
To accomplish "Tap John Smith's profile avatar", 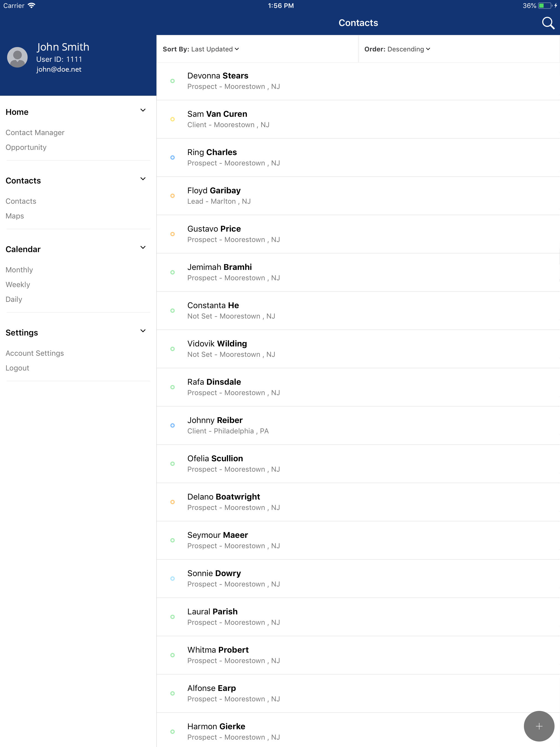I will click(17, 57).
